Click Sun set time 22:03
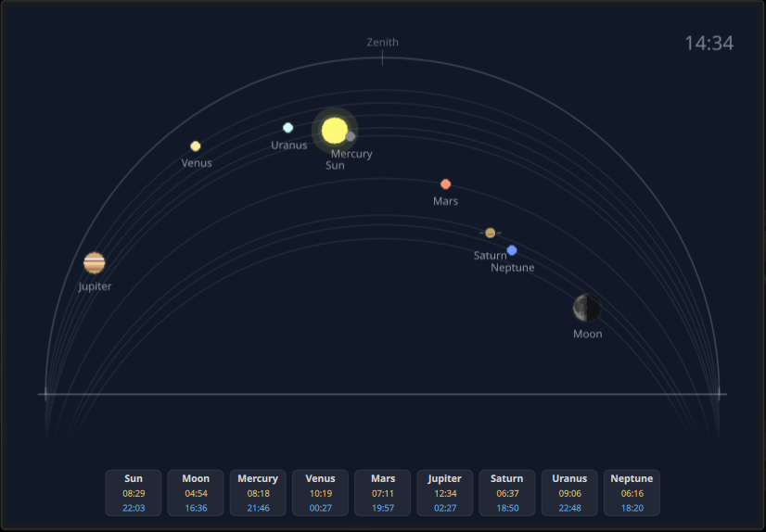 point(134,508)
